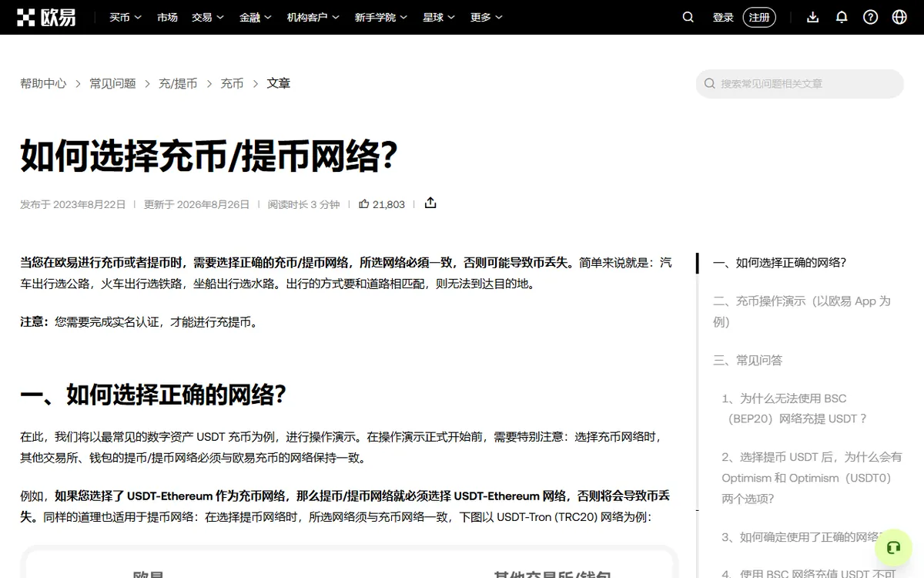Click the 文章 breadcrumb text
This screenshot has width=924, height=578.
pos(279,83)
